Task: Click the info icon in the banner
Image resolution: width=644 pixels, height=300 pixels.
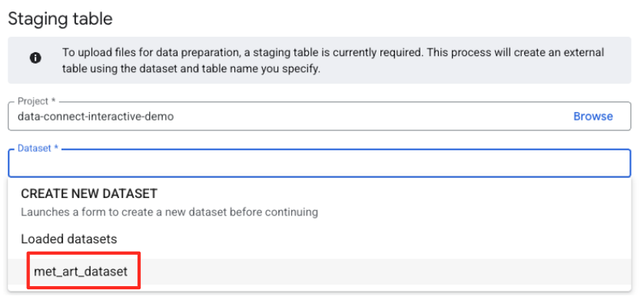Action: pyautogui.click(x=35, y=58)
